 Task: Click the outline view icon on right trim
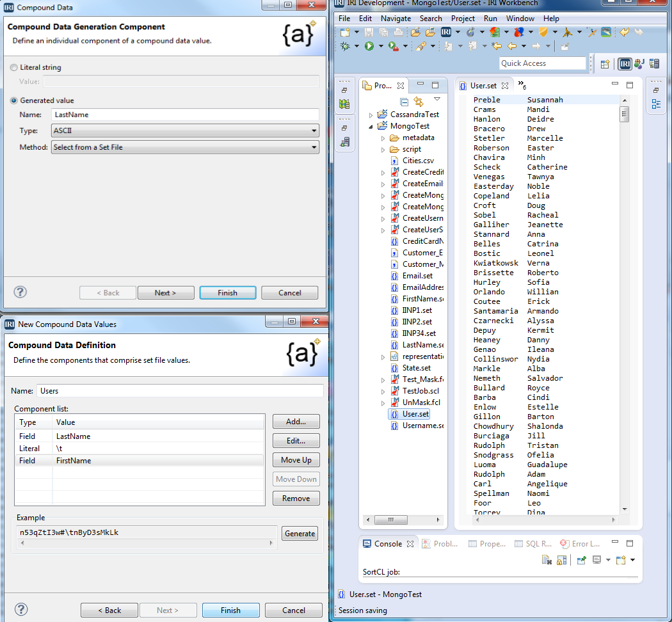[656, 104]
